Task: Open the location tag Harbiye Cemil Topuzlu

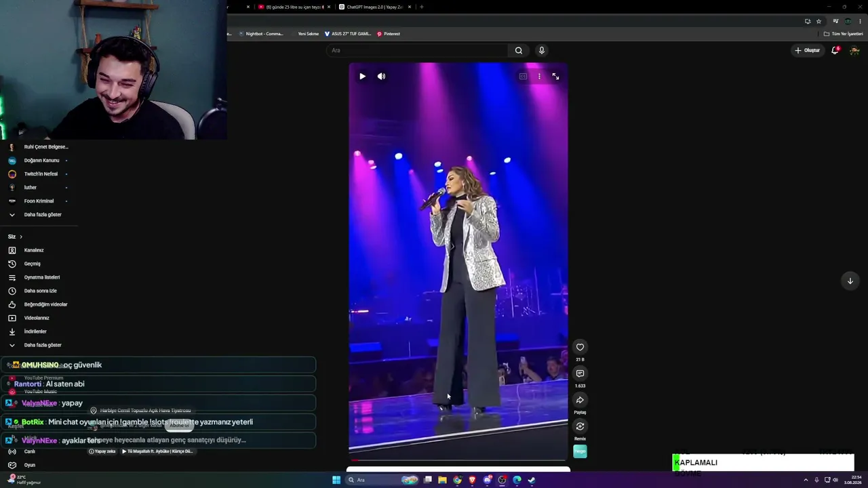Action: (x=141, y=411)
